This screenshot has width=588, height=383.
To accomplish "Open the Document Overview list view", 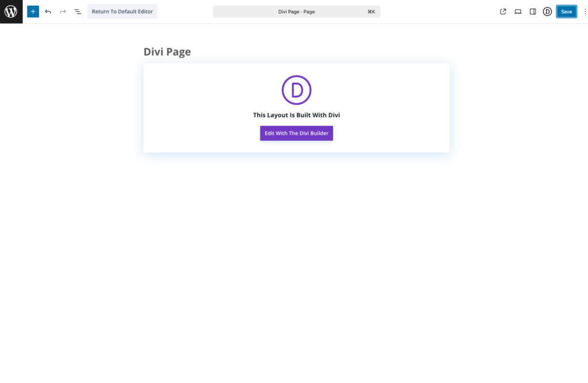I will coord(78,11).
